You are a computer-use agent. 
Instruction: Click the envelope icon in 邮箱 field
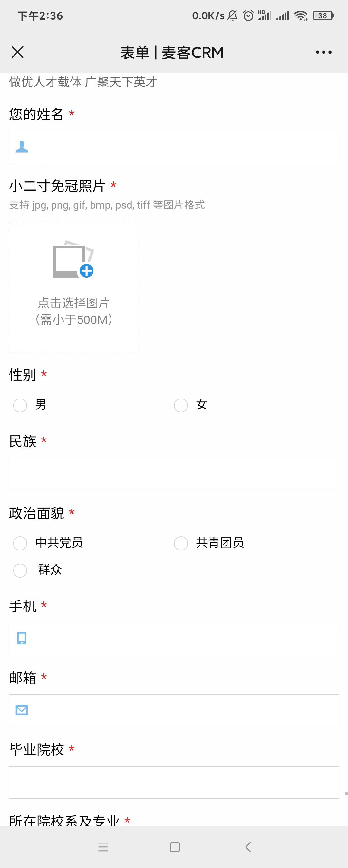(x=22, y=710)
